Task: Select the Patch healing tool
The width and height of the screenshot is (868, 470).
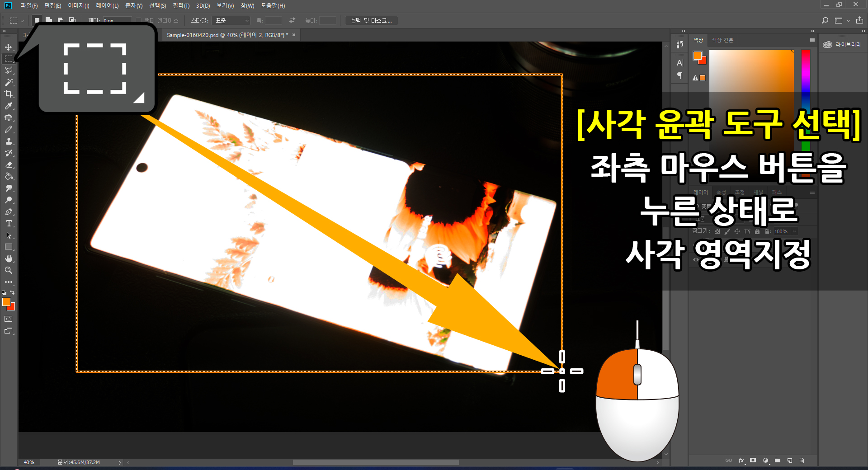Action: pyautogui.click(x=9, y=117)
